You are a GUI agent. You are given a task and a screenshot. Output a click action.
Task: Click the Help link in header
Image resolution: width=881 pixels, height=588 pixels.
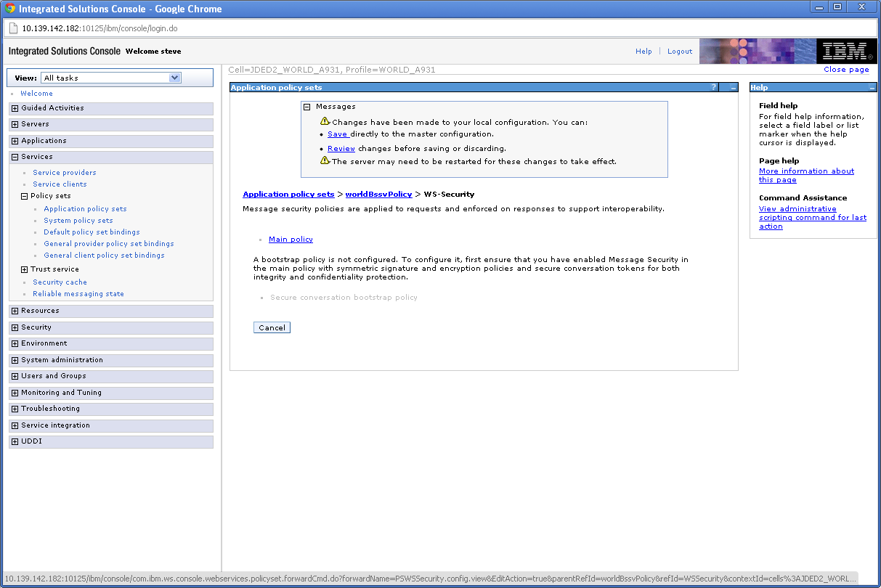pos(644,52)
